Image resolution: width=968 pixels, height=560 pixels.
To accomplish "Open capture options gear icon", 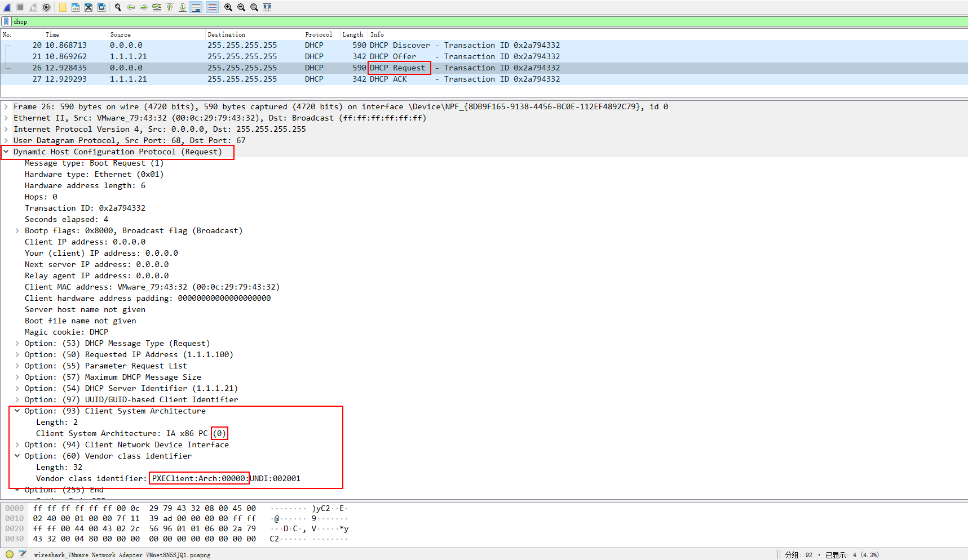I will (46, 7).
